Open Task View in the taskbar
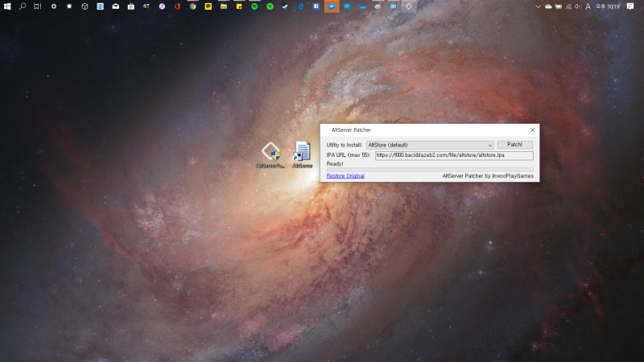644x362 pixels. tap(37, 6)
